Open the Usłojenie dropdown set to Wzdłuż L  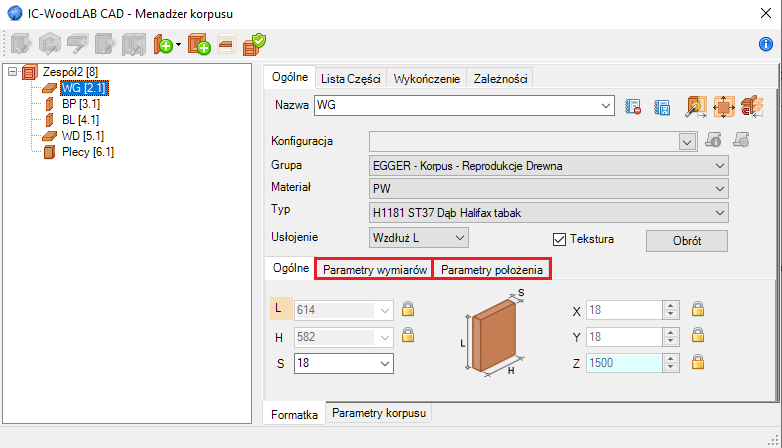pyautogui.click(x=418, y=237)
